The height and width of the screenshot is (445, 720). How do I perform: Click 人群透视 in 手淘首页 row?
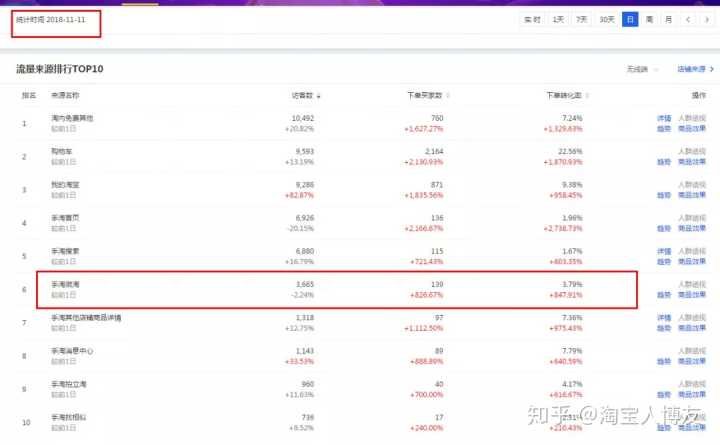pyautogui.click(x=691, y=218)
